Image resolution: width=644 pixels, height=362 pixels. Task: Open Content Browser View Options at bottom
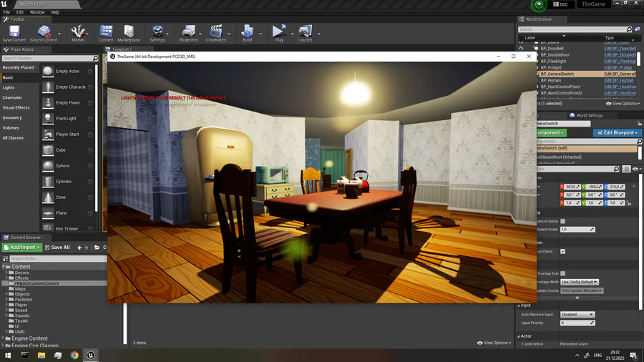coord(494,343)
